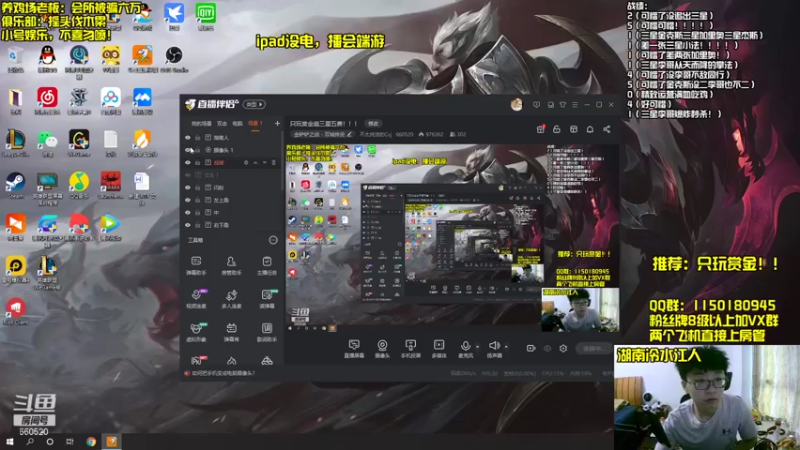The width and height of the screenshot is (800, 450).
Task: Click the preview eye icon in bottom toolbar
Action: tap(547, 348)
